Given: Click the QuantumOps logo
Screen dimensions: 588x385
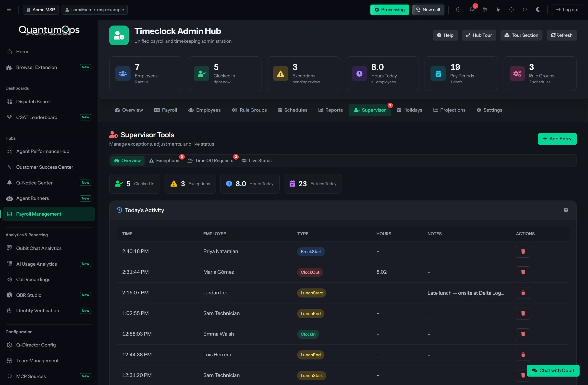Looking at the screenshot, I should 49,30.
